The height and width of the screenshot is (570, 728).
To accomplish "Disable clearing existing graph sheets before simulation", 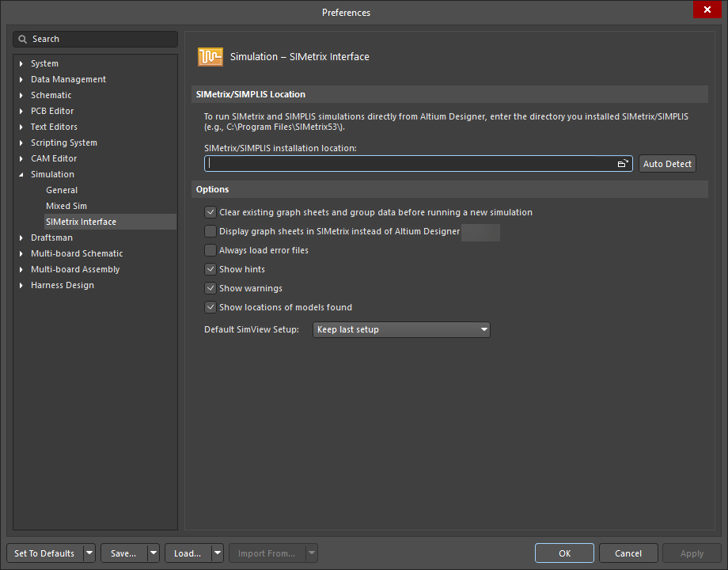I will 210,212.
